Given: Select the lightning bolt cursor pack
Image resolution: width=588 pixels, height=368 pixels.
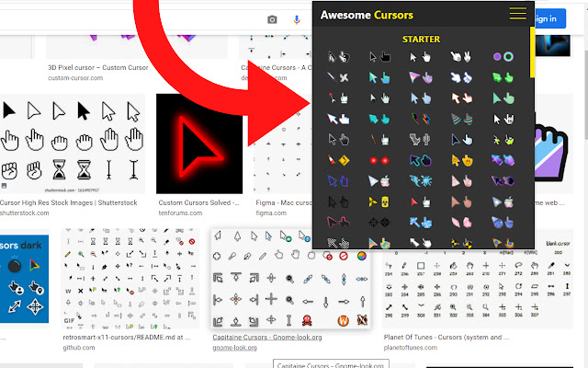Looking at the screenshot, I should (x=421, y=119).
